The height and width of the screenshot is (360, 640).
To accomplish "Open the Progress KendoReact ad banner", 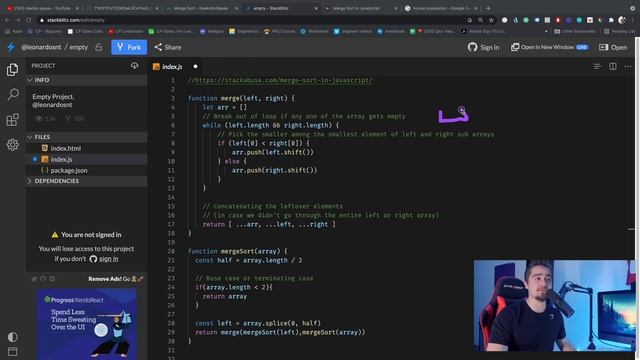I will [x=87, y=324].
